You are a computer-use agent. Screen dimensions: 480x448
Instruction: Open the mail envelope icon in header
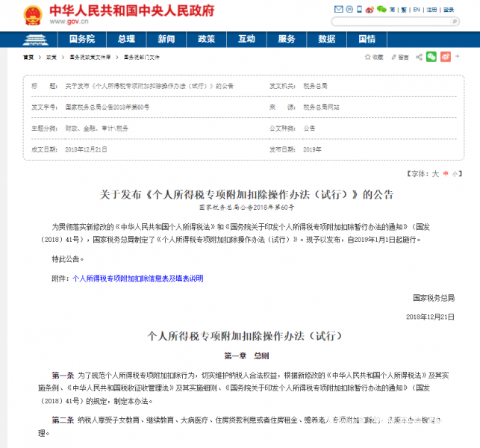tap(339, 9)
